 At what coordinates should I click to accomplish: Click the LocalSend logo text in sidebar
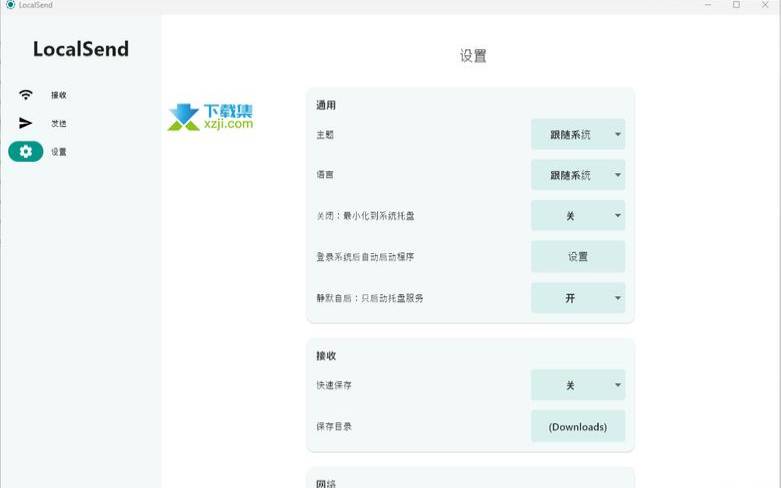[x=81, y=49]
